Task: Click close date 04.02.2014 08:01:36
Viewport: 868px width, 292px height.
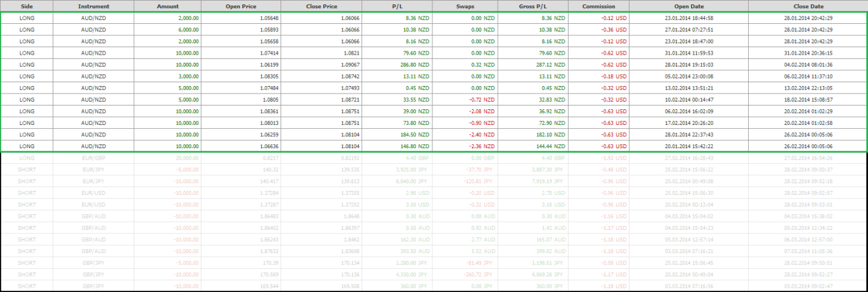Action: [808, 65]
